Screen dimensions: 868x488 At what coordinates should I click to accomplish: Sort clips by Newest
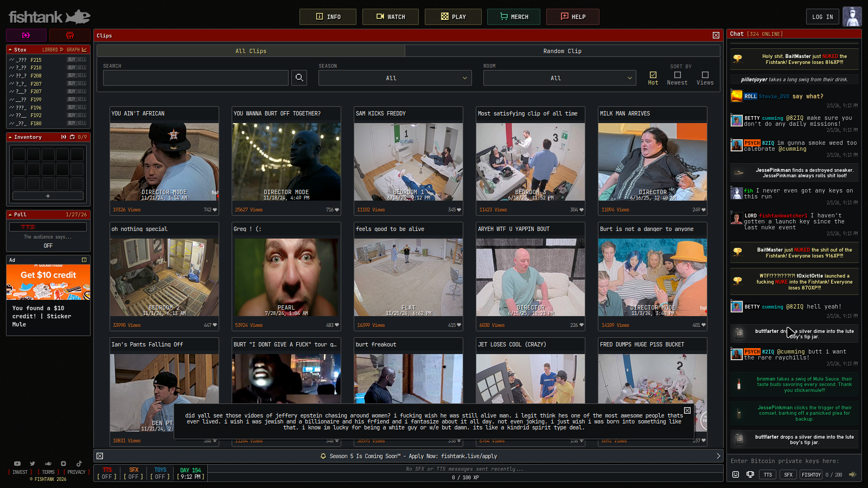click(677, 78)
